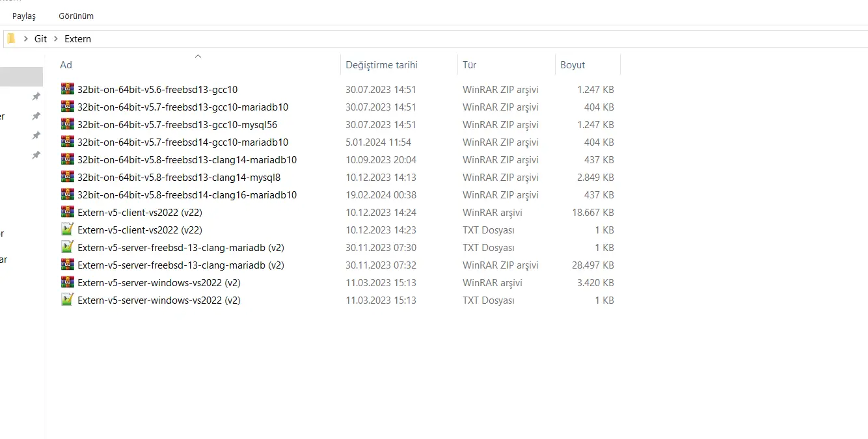Select the Extern-v5-client-vs2022 (v22) TXT file name

(x=140, y=230)
